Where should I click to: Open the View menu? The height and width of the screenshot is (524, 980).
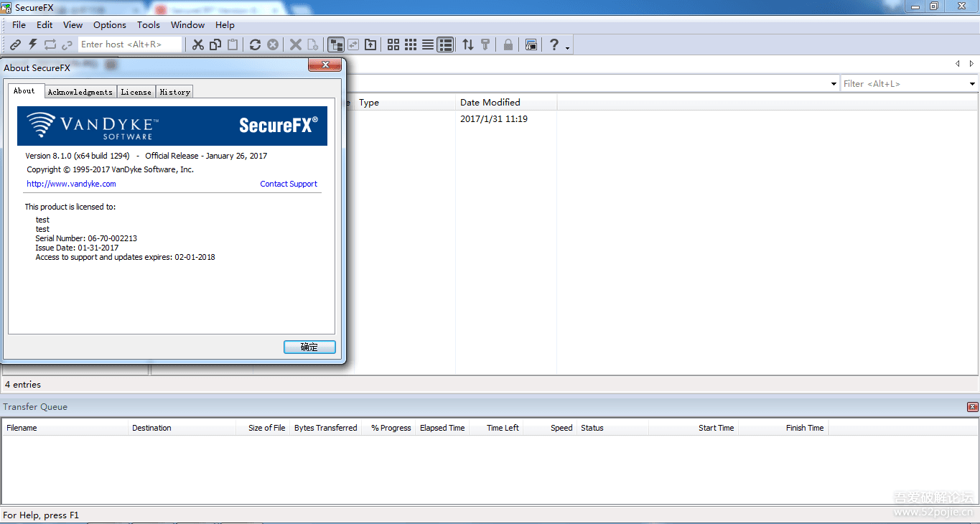click(73, 25)
